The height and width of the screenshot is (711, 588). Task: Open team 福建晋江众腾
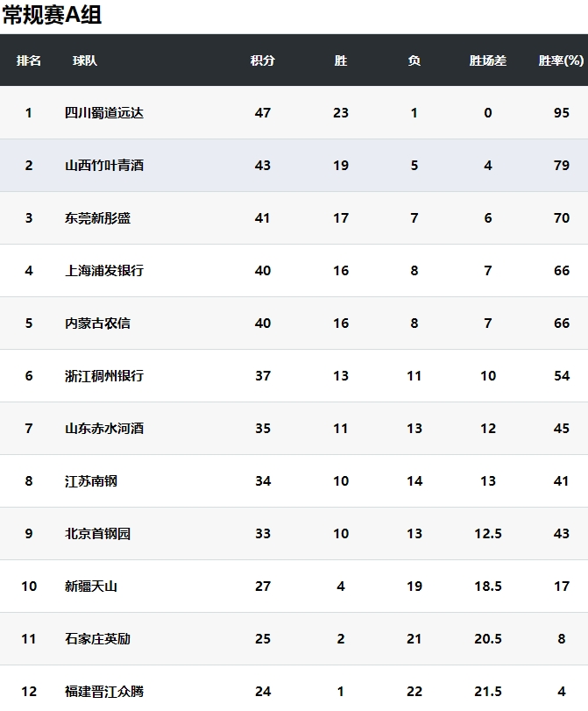pos(103,691)
